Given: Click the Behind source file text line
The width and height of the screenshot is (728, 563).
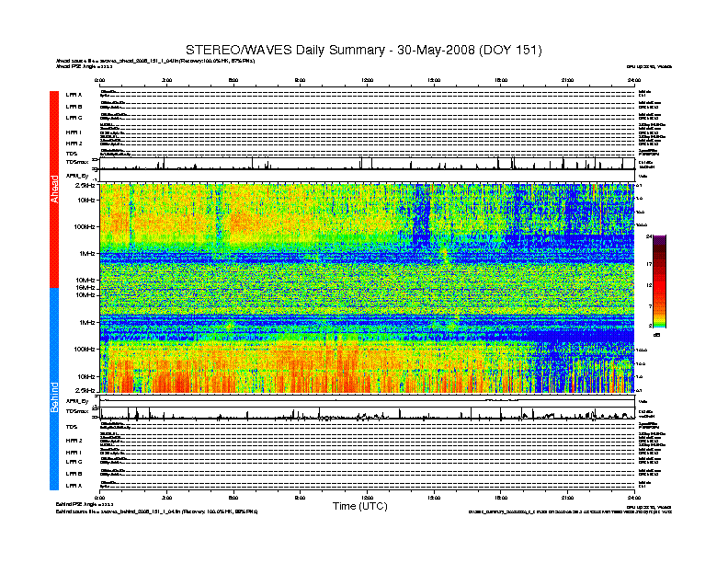Looking at the screenshot, I should pyautogui.click(x=157, y=511).
